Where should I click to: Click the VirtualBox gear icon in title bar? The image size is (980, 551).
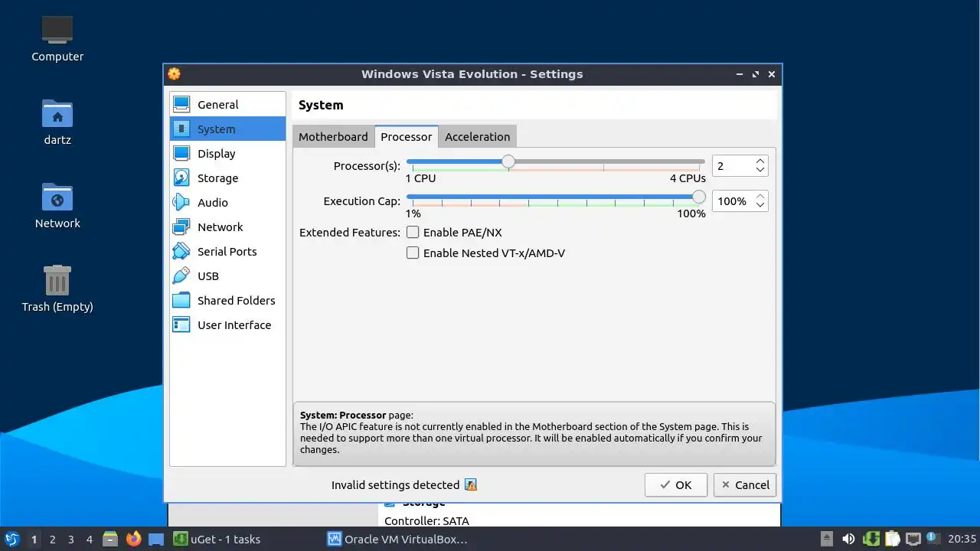coord(175,74)
